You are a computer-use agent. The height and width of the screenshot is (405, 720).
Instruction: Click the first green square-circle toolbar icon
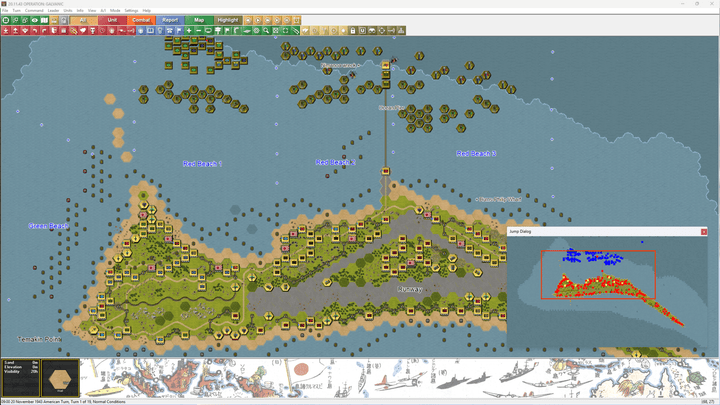(6, 20)
